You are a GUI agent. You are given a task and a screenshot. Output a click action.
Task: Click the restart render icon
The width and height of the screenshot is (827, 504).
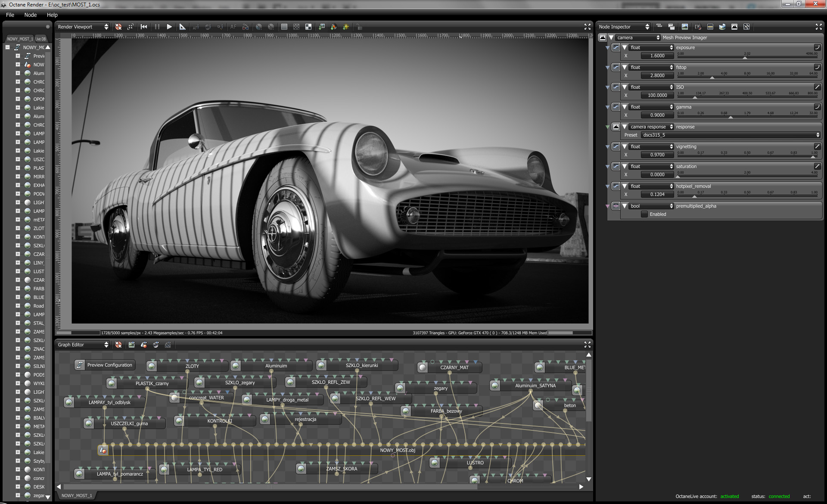pos(144,27)
